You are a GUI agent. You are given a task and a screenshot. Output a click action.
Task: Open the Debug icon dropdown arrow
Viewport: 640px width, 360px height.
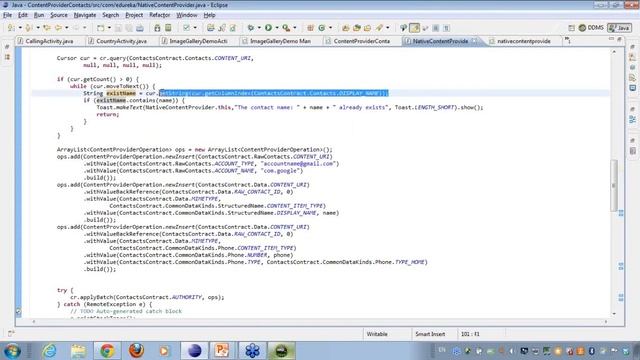point(259,28)
